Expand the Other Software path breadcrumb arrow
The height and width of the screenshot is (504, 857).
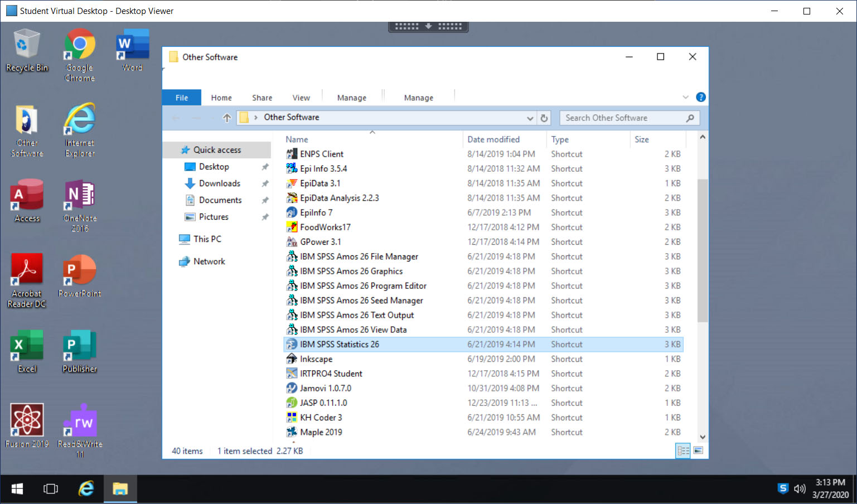256,118
